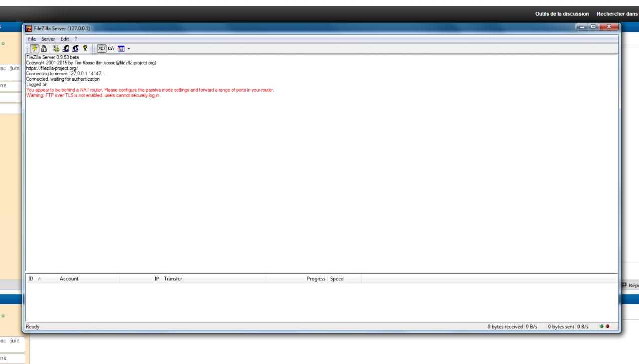Select the C:\ path display toggle
The height and width of the screenshot is (364, 639).
click(x=111, y=48)
